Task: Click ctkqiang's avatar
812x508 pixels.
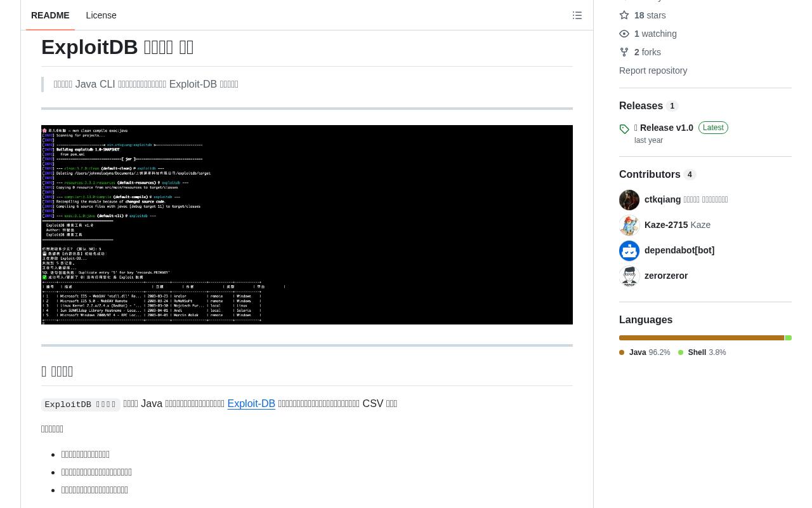Action: [629, 200]
